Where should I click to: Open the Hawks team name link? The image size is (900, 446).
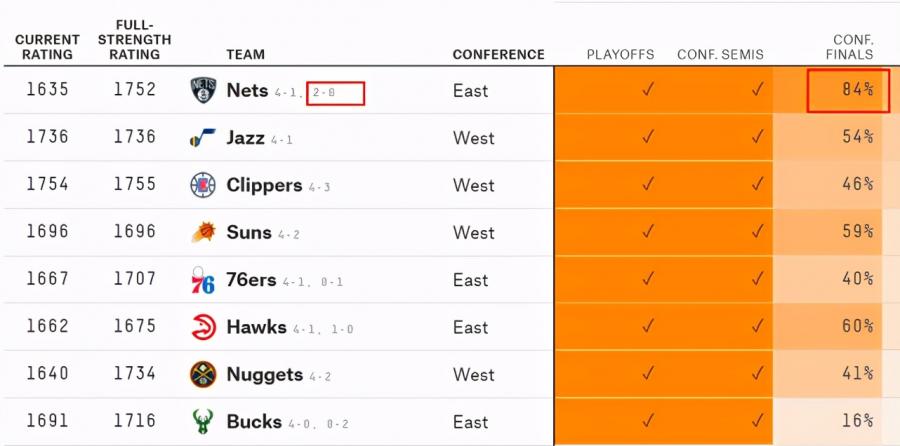click(257, 327)
